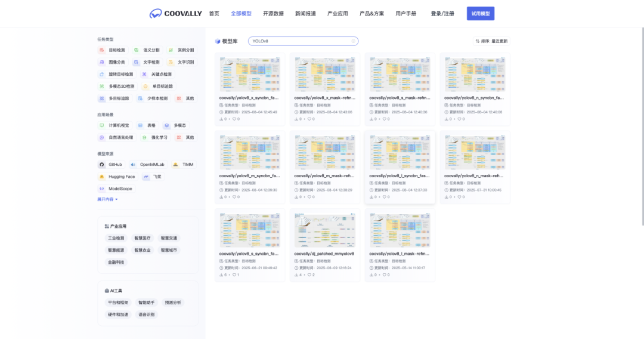Open 产业应用 in top navigation

coord(338,14)
